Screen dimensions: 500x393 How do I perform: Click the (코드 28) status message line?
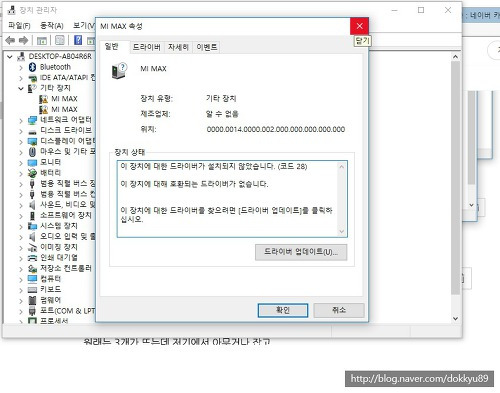pyautogui.click(x=214, y=166)
